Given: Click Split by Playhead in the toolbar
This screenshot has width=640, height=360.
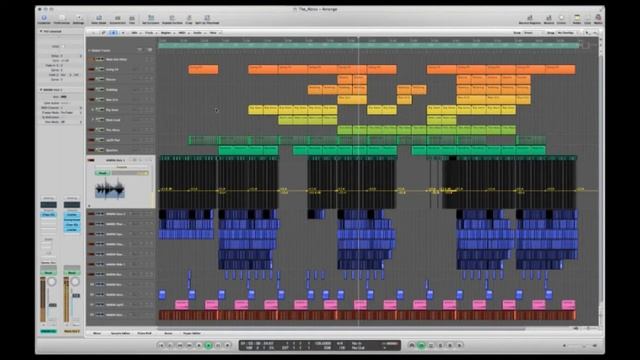Looking at the screenshot, I should click(207, 19).
